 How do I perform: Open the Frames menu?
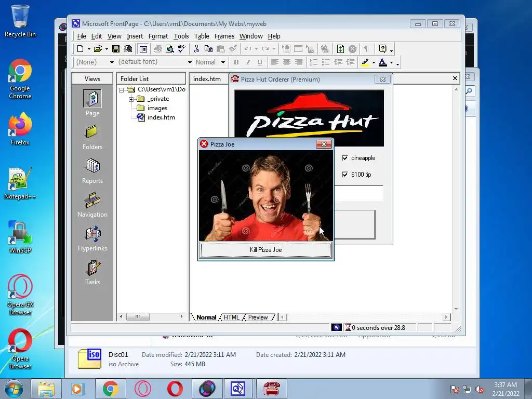(x=224, y=36)
